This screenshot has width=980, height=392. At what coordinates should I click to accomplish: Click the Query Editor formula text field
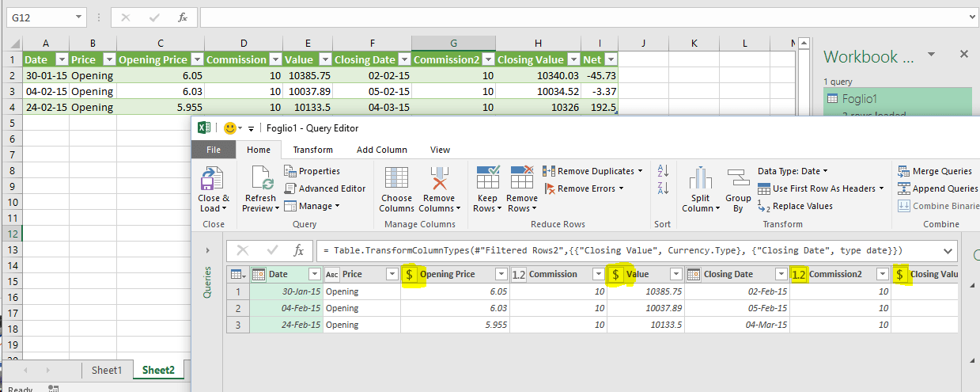click(629, 250)
